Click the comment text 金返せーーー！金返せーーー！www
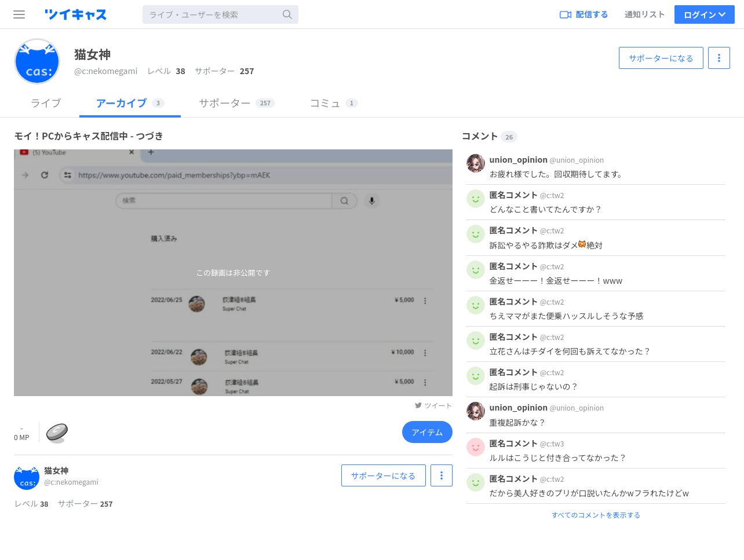744x560 pixels. (x=556, y=281)
